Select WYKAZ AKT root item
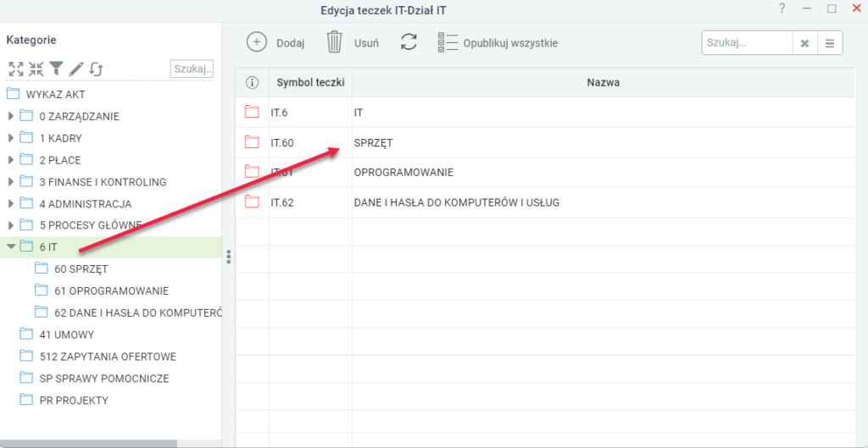The image size is (868, 448). tap(55, 94)
